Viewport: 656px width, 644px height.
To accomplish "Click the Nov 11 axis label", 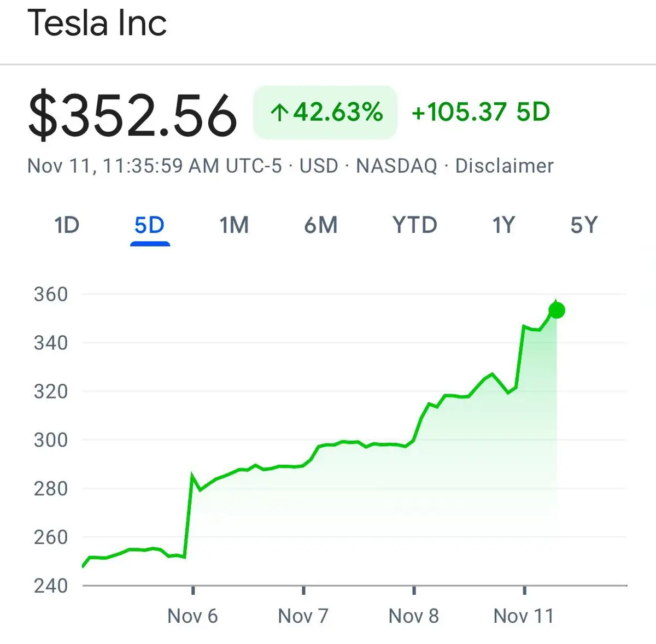I will (524, 616).
